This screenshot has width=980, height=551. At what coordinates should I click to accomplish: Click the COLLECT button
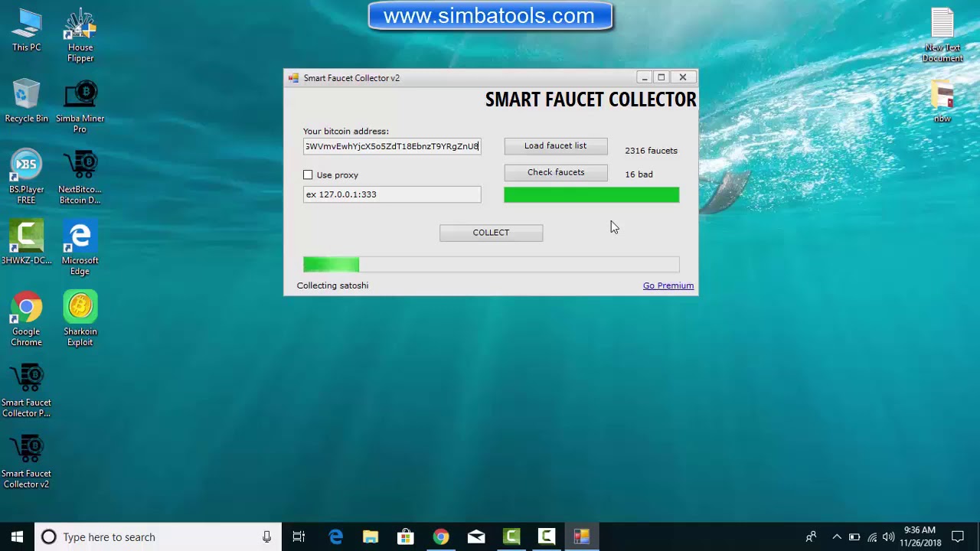[x=491, y=233]
